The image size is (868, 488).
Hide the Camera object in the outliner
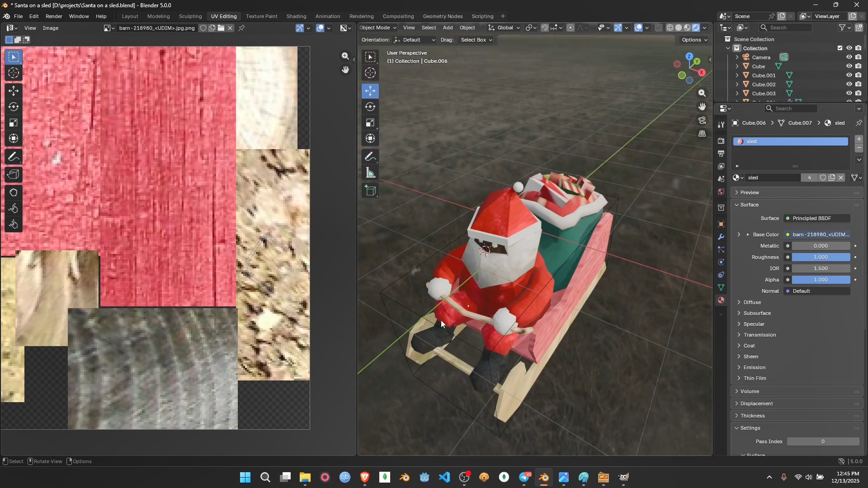[x=849, y=57]
